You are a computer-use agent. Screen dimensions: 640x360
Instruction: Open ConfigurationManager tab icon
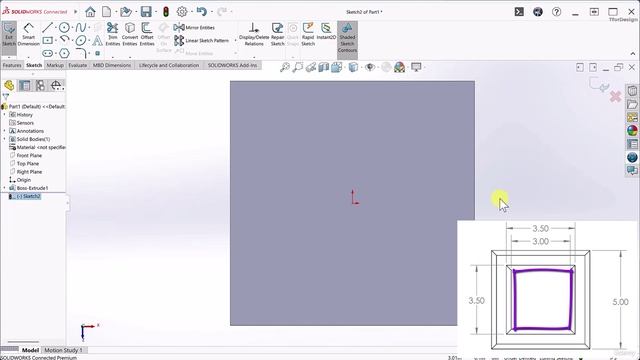(x=40, y=85)
